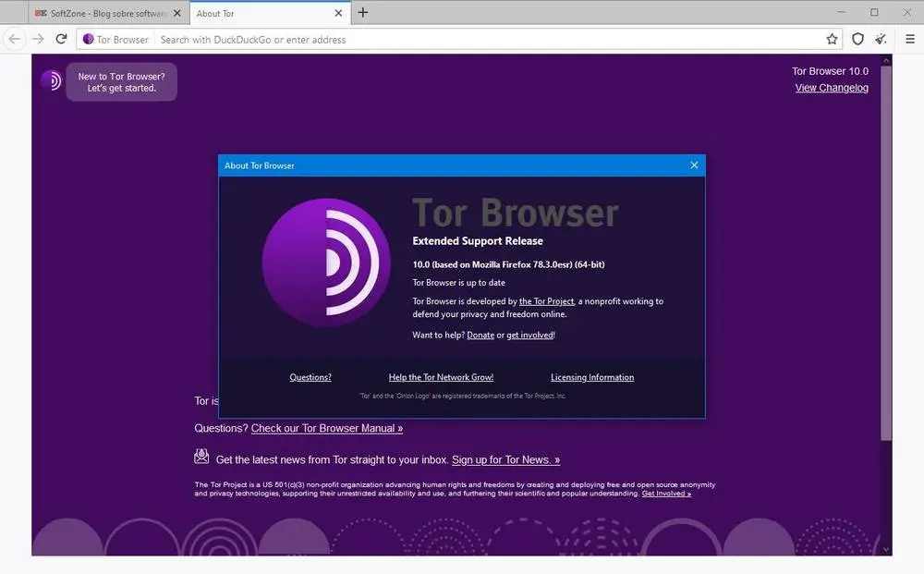924x574 pixels.
Task: Open the Licensing Information link
Action: [x=592, y=377]
